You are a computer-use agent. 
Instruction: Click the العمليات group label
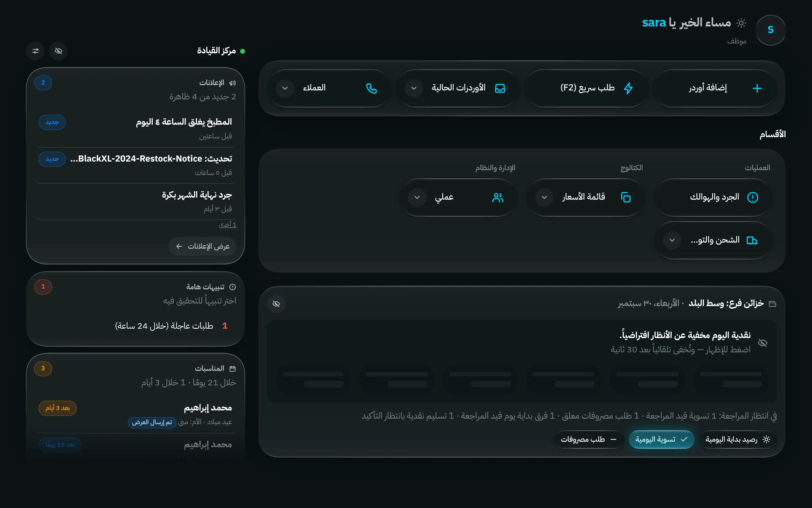(x=758, y=168)
